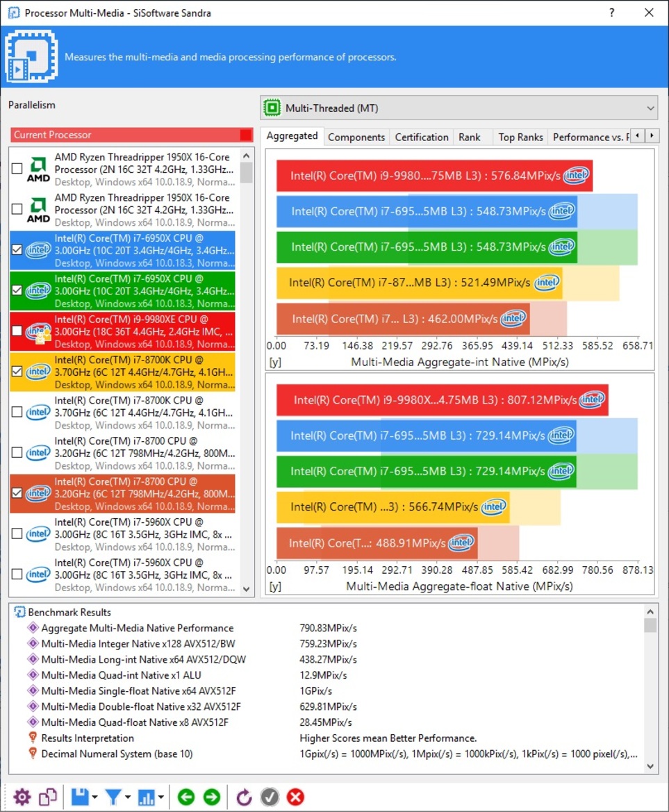Screen dimensions: 669x812
Task: Click Intel logo on i9-9980 integer bar
Action: click(x=577, y=176)
